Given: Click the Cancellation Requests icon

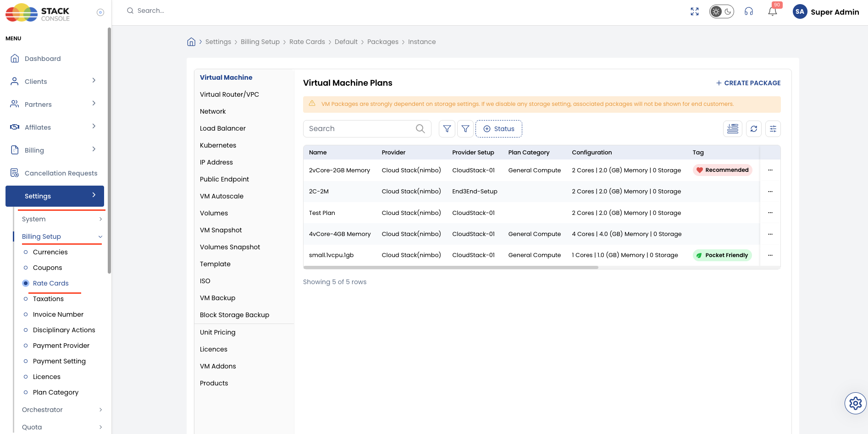Looking at the screenshot, I should [x=15, y=173].
